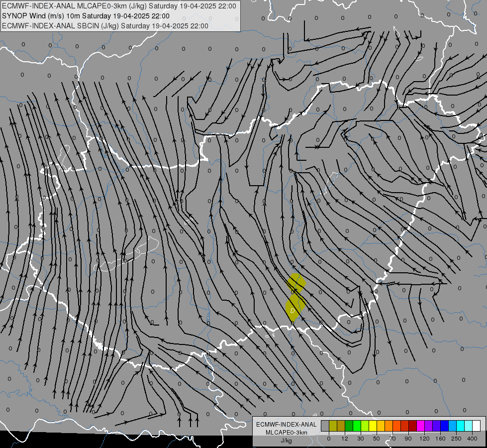
Task: Click the legend value 12
Action: pyautogui.click(x=345, y=439)
